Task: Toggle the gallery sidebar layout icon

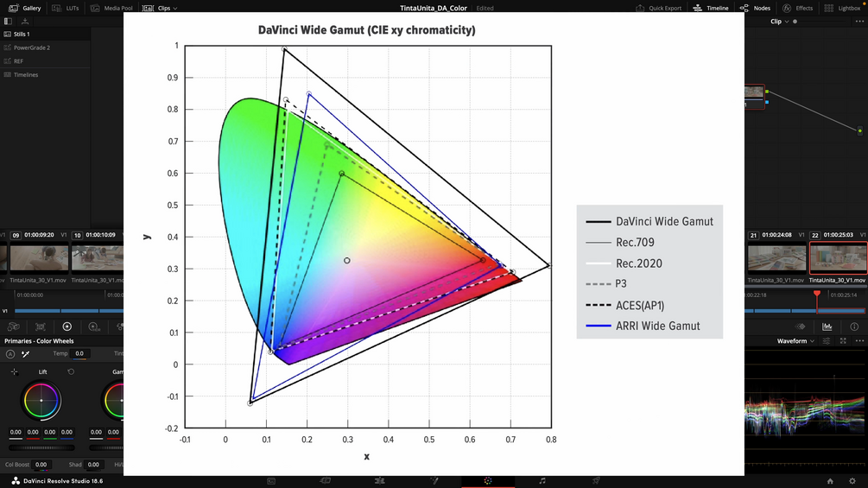Action: 8,21
